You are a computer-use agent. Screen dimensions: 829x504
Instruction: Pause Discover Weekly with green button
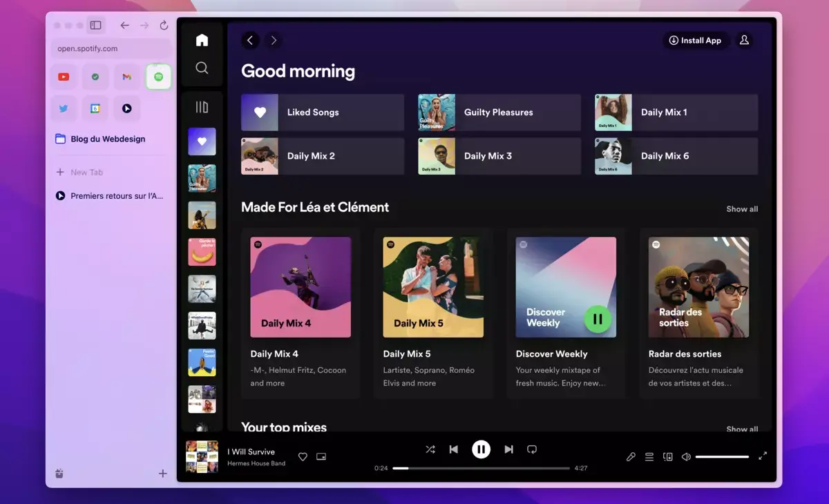point(598,319)
